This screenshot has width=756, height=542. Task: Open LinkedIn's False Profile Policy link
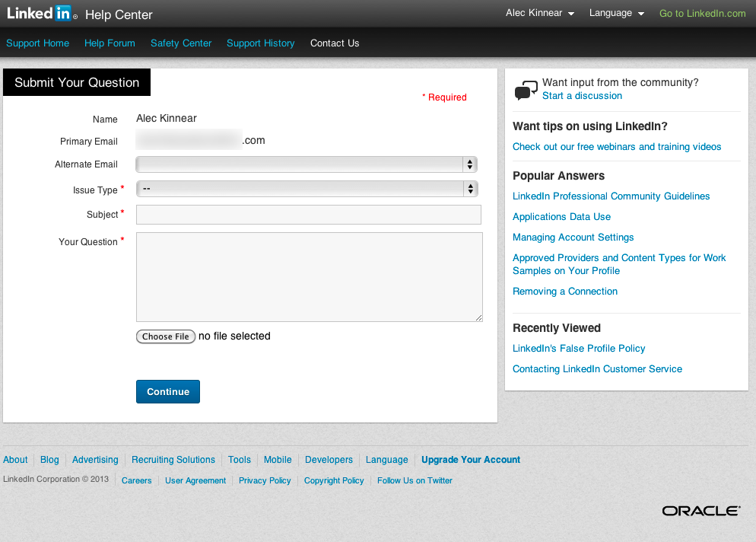point(579,349)
